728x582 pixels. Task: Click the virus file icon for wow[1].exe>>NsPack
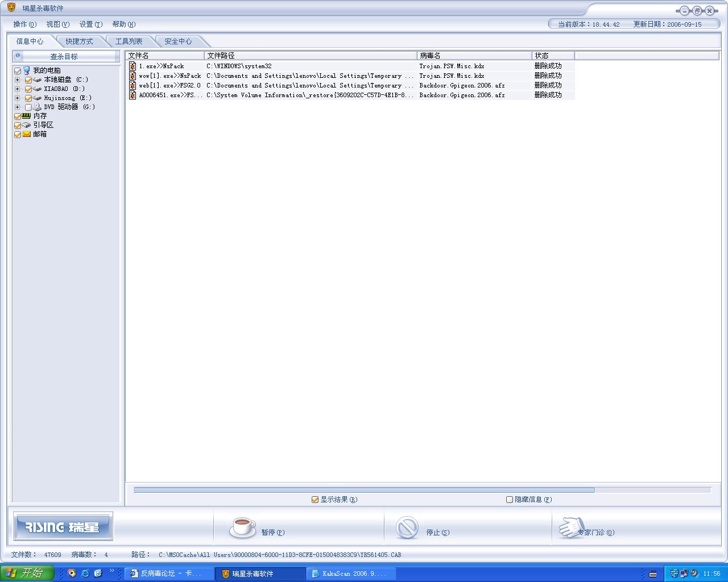[133, 76]
